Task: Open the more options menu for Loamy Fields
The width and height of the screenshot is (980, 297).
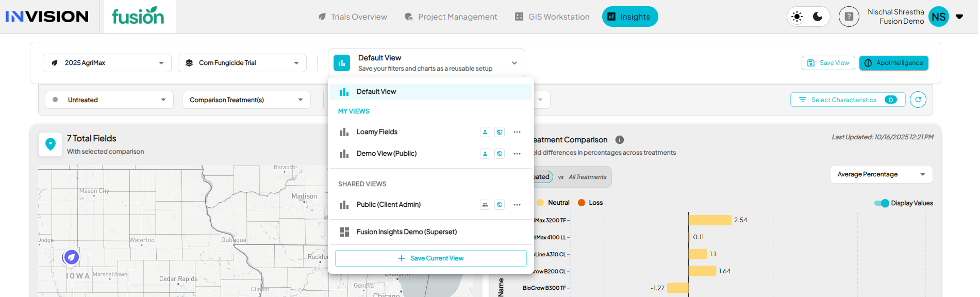Action: 517,132
